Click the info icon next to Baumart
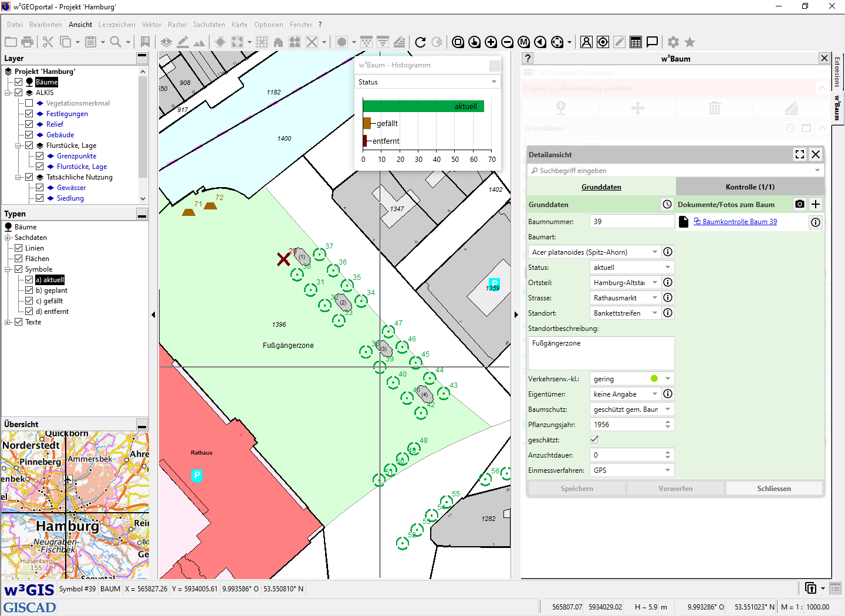 668,252
